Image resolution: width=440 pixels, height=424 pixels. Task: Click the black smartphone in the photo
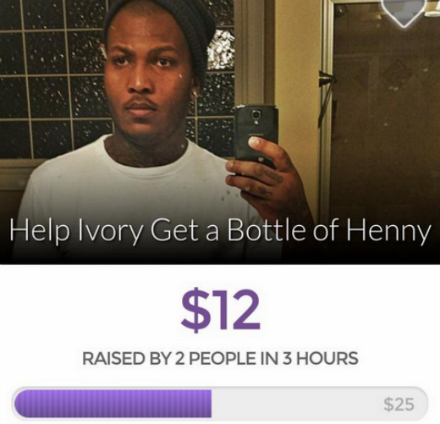(x=255, y=135)
